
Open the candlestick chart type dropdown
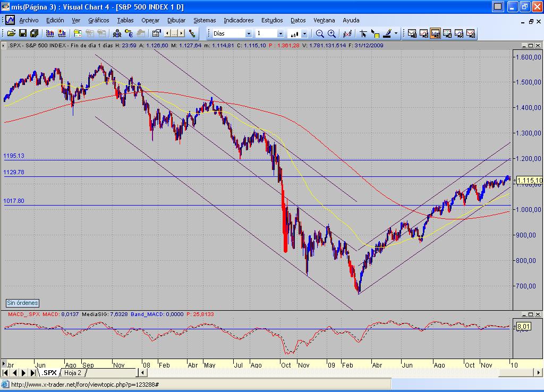pos(304,33)
